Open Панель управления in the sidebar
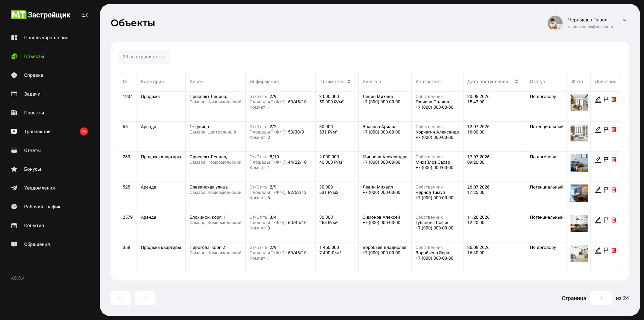 point(46,38)
